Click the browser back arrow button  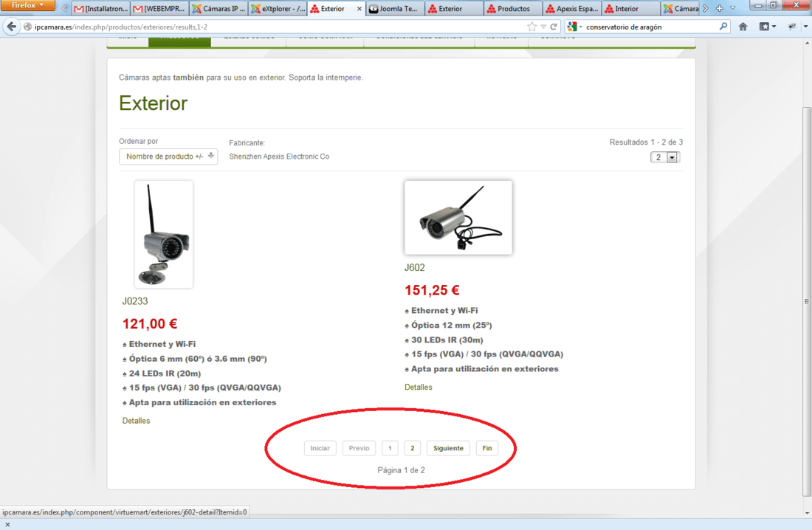click(x=11, y=27)
